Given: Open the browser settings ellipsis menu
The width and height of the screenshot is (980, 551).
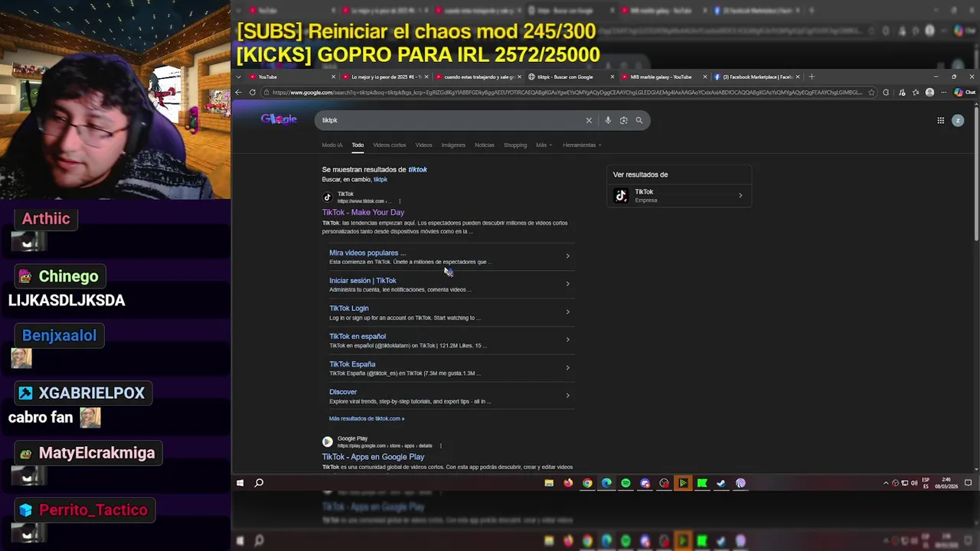Looking at the screenshot, I should point(943,93).
